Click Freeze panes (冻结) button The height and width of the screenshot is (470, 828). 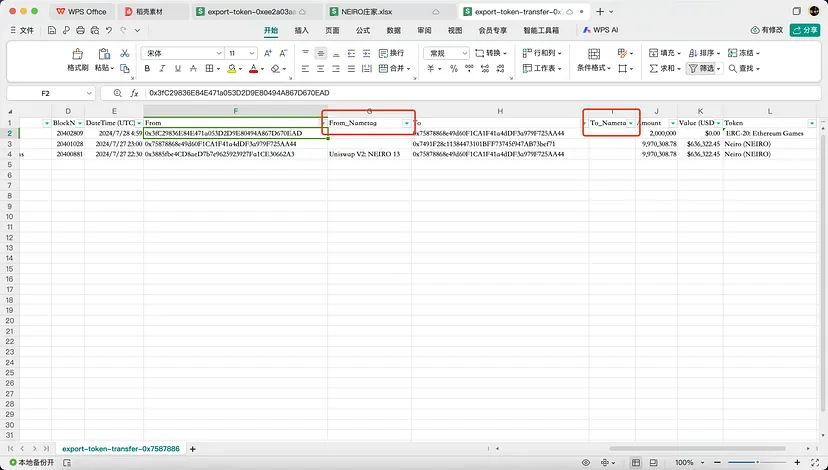tap(744, 53)
